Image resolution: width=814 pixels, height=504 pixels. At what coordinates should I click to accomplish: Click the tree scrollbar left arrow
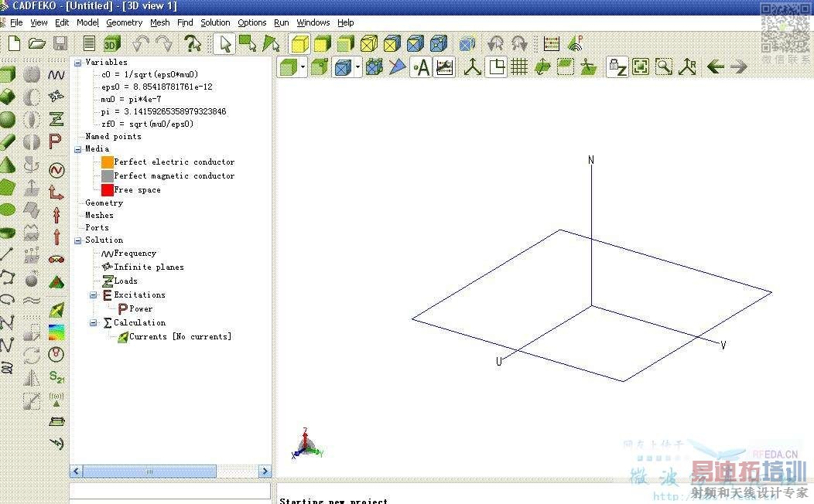click(77, 472)
